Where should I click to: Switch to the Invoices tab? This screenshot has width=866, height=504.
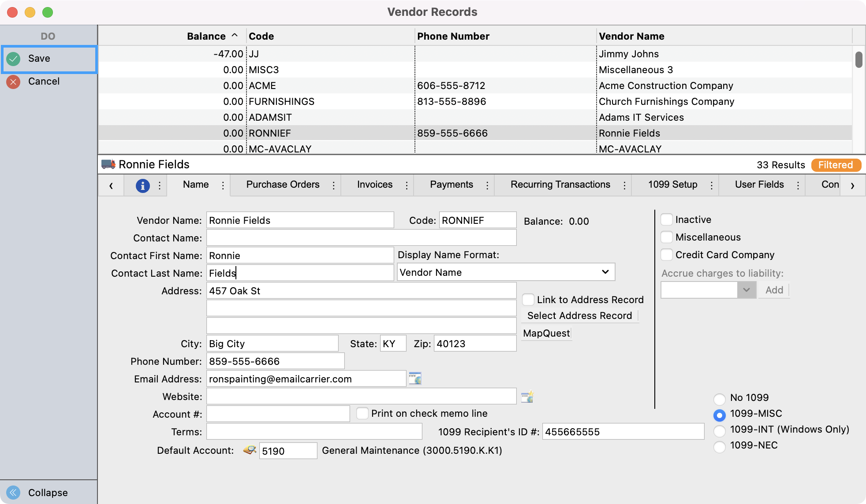coord(374,185)
